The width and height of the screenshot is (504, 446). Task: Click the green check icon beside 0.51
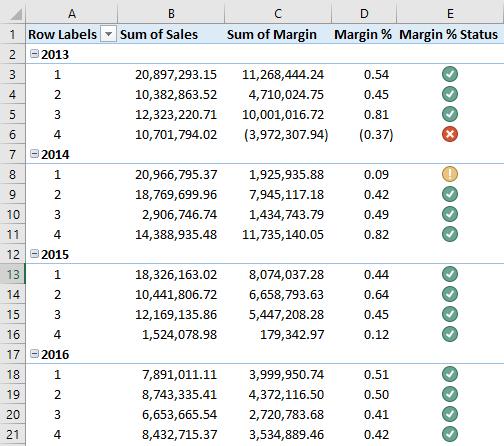click(450, 374)
